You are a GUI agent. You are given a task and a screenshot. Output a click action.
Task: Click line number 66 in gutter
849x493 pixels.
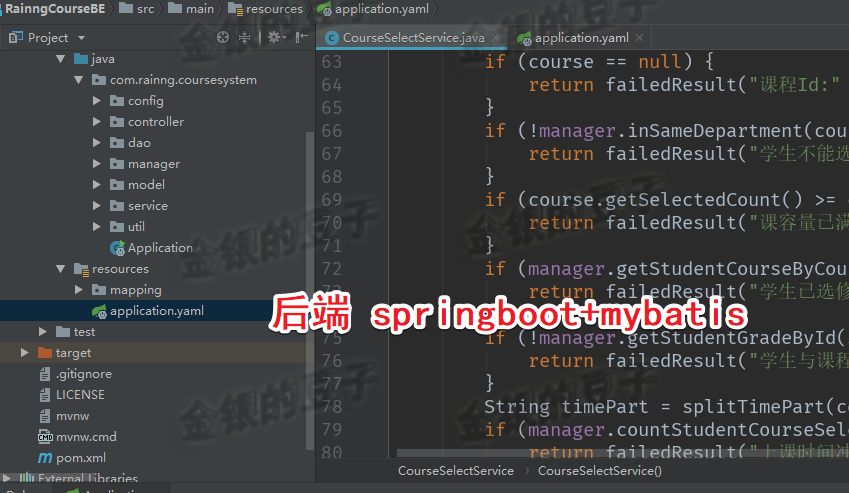click(331, 131)
